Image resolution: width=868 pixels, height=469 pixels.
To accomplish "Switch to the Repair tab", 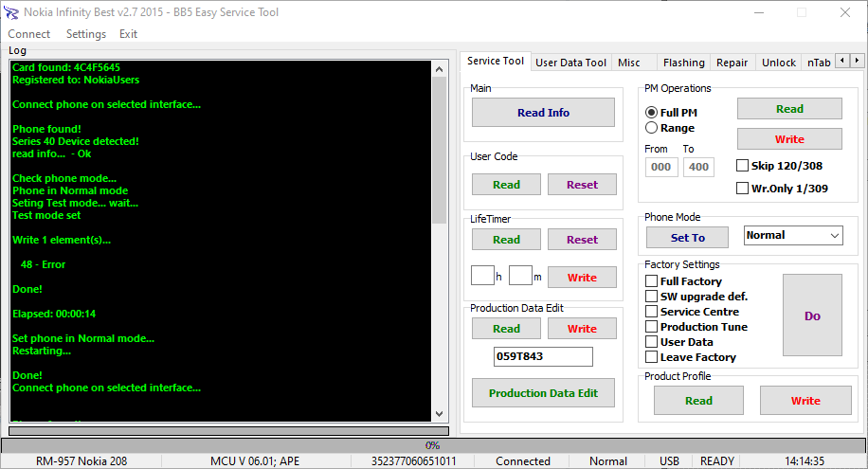I will (x=732, y=63).
